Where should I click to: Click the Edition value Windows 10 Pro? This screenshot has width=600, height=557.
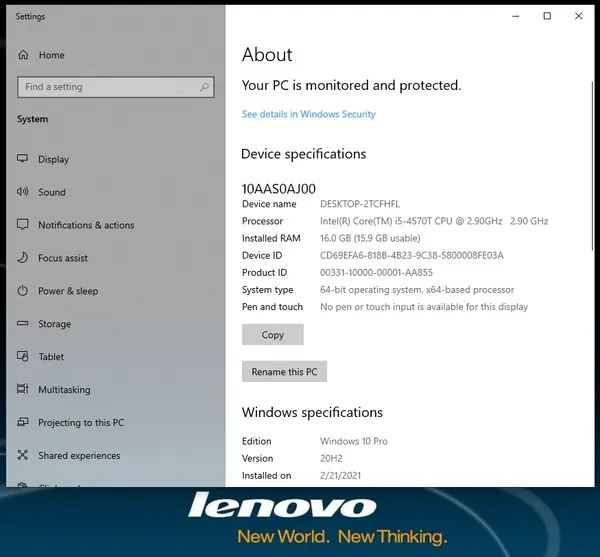coord(354,441)
